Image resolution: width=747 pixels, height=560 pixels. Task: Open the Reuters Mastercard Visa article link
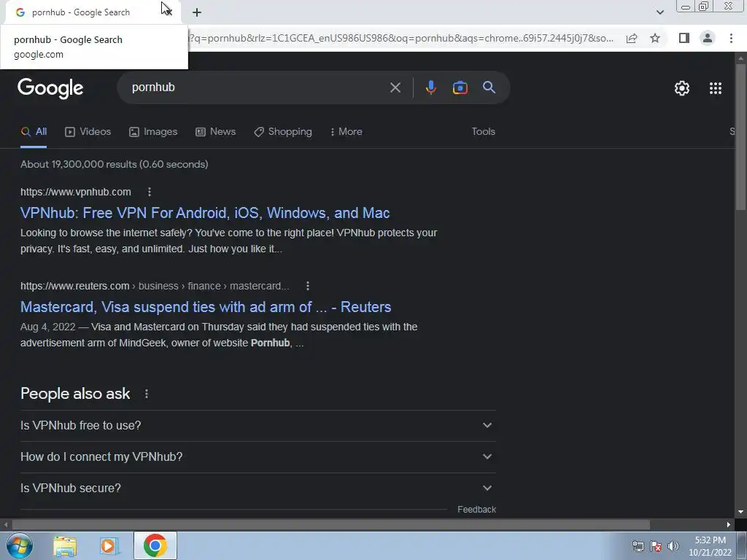[206, 307]
